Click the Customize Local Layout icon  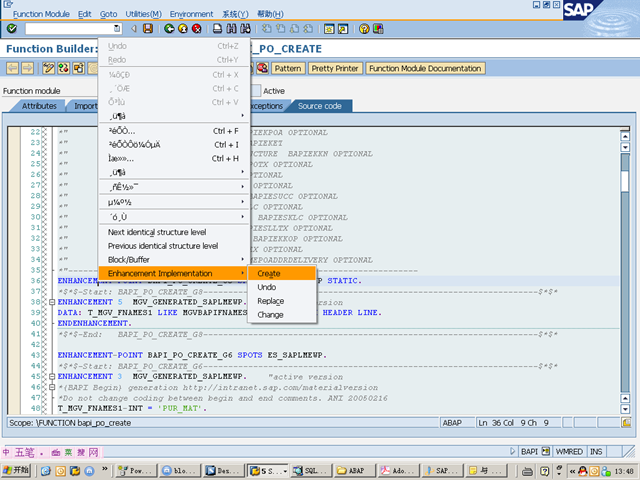tap(378, 29)
